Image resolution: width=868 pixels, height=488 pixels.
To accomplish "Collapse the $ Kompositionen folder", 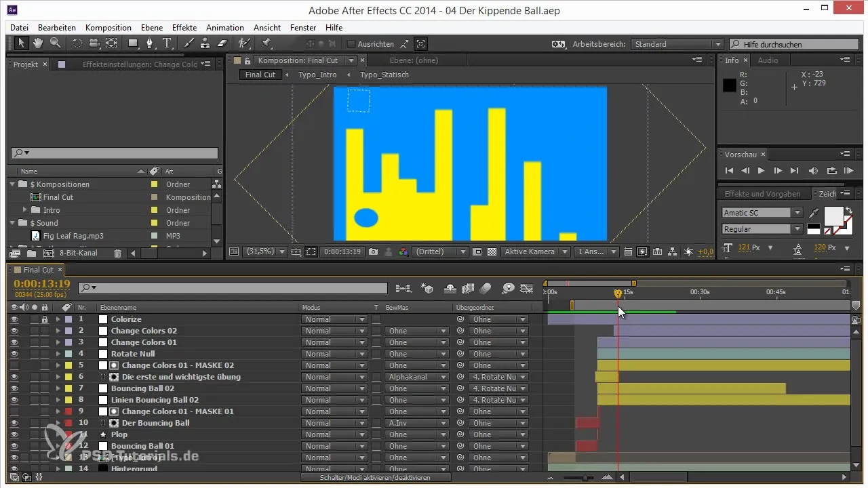I will [x=12, y=184].
